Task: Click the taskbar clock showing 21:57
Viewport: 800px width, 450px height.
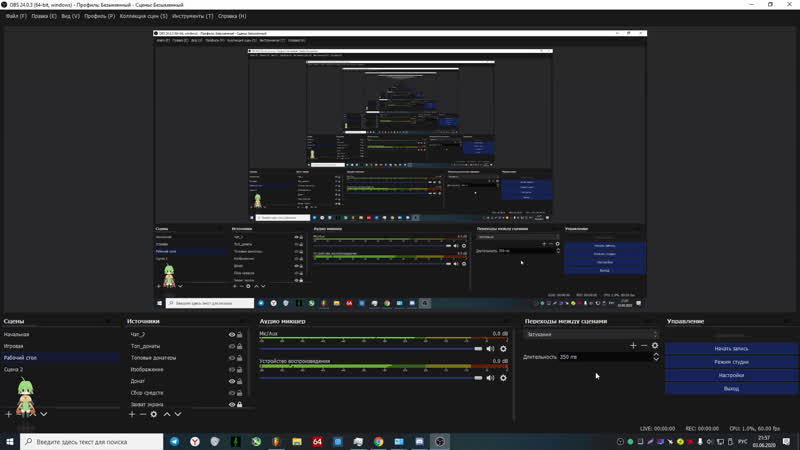Action: 764,441
